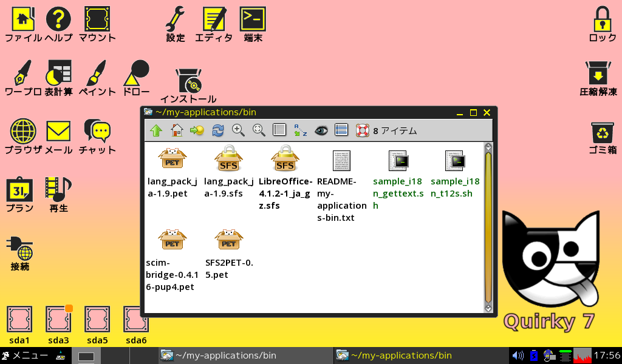This screenshot has width=622, height=364.
Task: Toggle thumbnail display icon in toolbar
Action: click(341, 130)
